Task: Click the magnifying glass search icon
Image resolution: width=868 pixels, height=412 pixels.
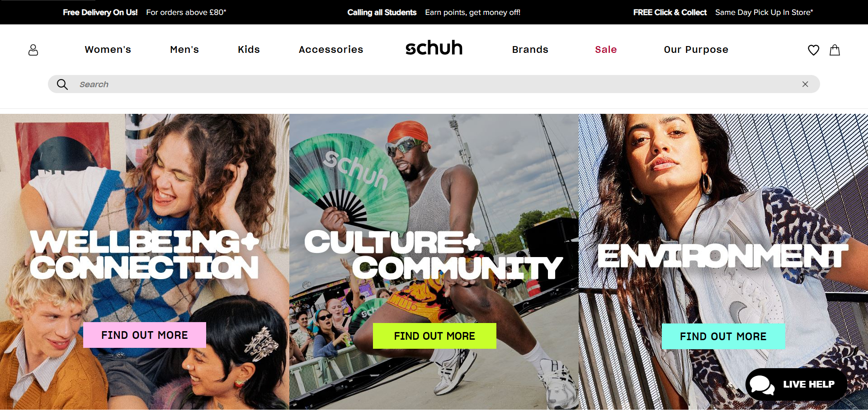Action: pyautogui.click(x=62, y=84)
